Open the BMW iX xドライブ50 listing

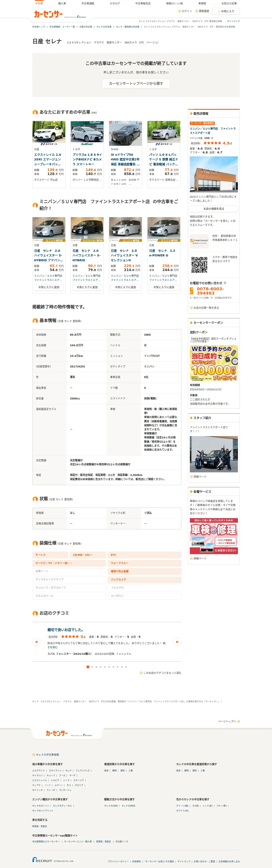125,159
